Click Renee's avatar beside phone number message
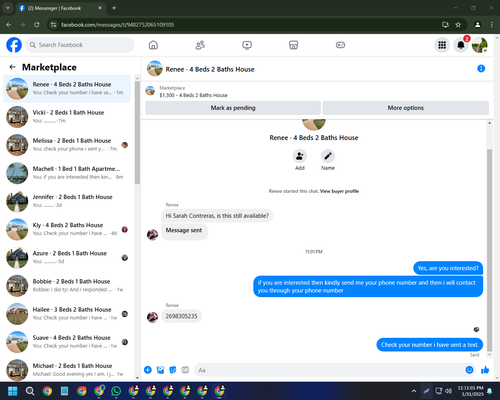The image size is (500, 400). pyautogui.click(x=152, y=317)
